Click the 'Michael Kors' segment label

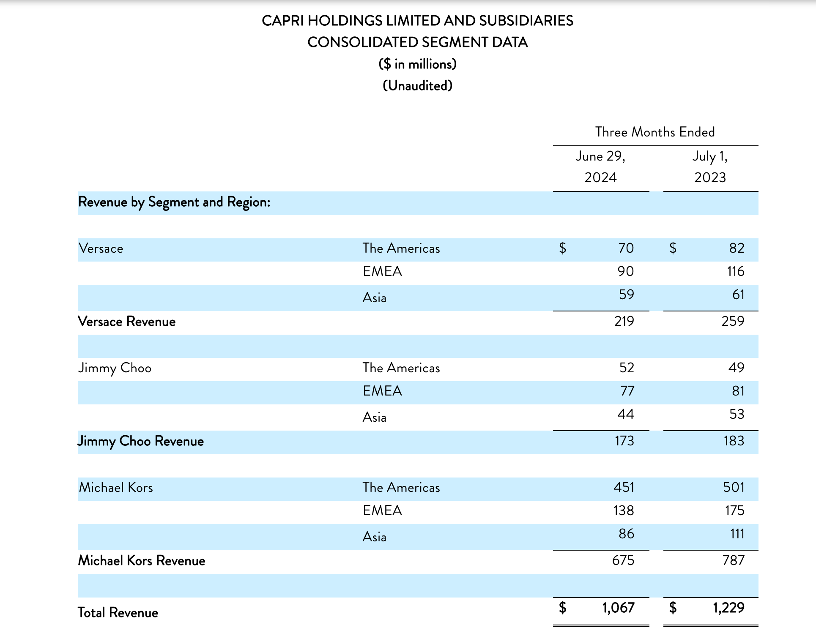tap(116, 488)
